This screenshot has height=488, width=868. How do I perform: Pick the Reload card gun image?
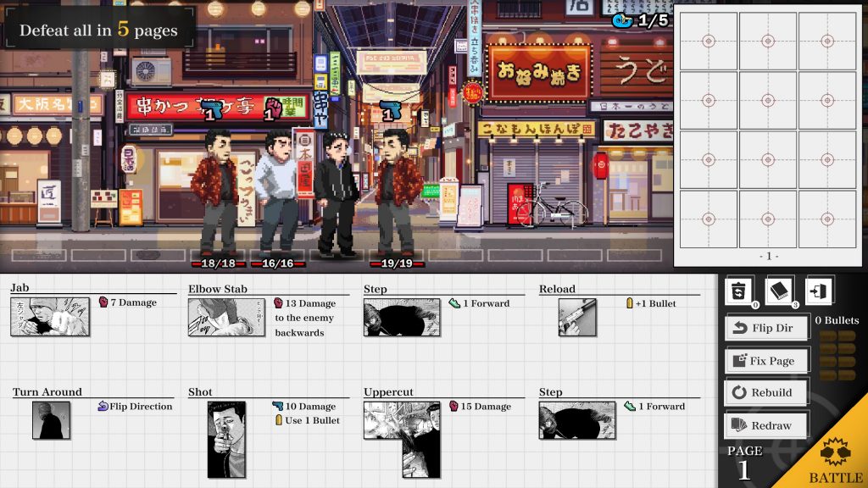tap(577, 317)
